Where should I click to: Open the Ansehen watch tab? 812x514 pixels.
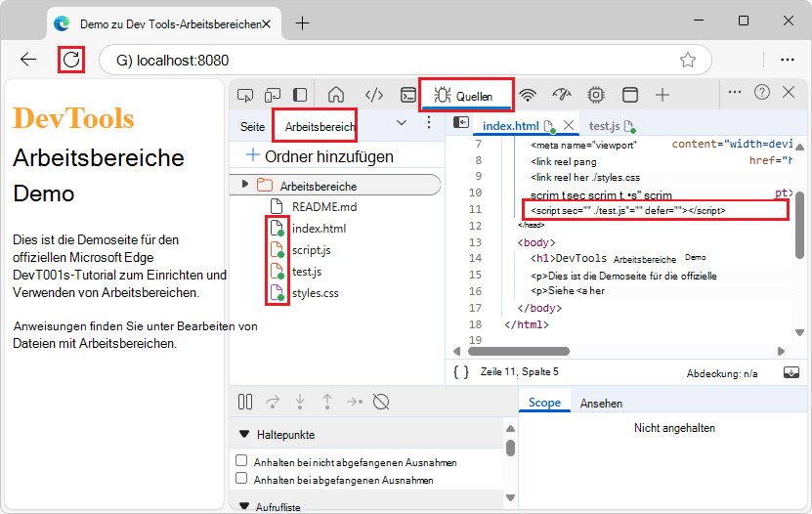(601, 404)
